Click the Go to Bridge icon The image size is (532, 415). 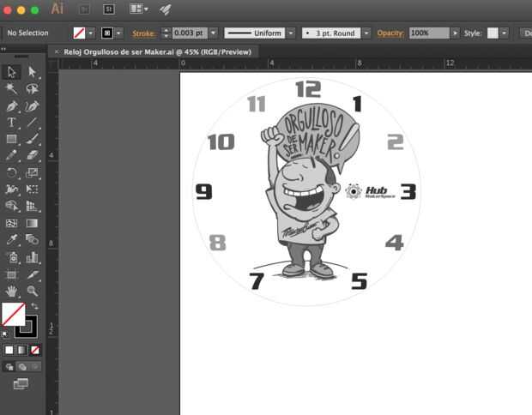84,9
